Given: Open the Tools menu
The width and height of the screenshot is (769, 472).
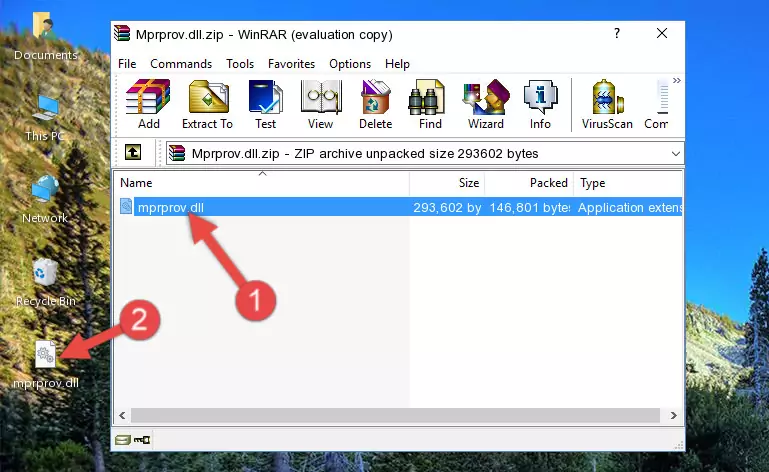Looking at the screenshot, I should [240, 64].
